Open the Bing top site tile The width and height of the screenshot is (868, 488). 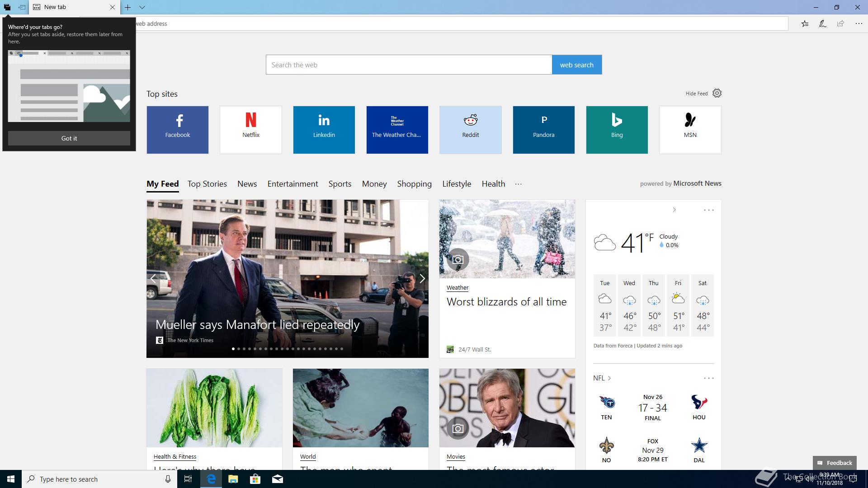(x=617, y=130)
